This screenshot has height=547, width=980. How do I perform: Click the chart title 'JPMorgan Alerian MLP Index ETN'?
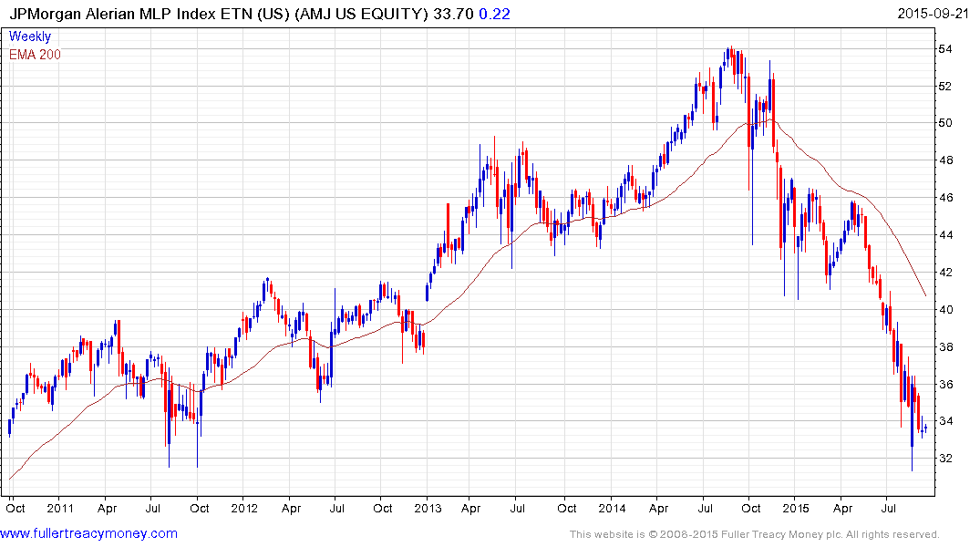click(x=132, y=14)
